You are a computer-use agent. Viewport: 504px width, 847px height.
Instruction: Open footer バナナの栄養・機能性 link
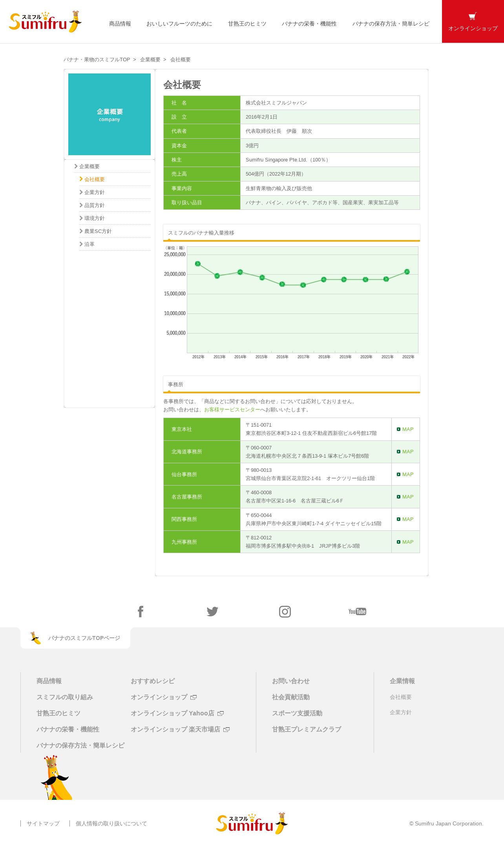68,730
